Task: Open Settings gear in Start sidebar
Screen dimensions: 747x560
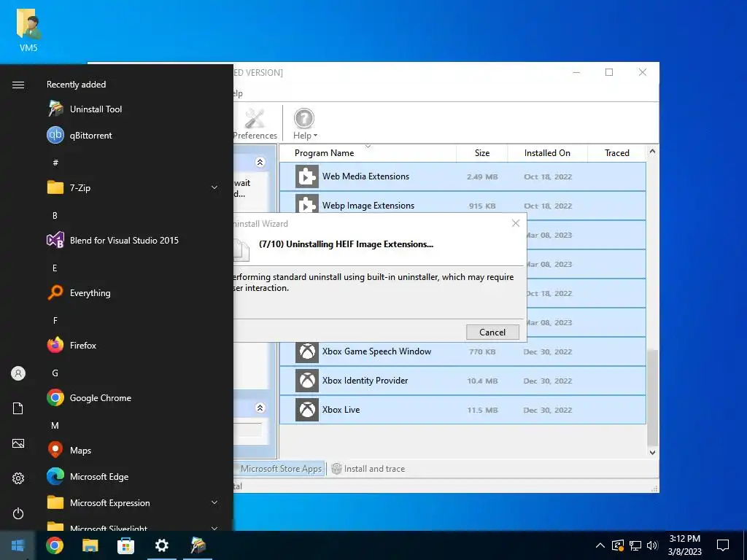Action: pos(18,478)
